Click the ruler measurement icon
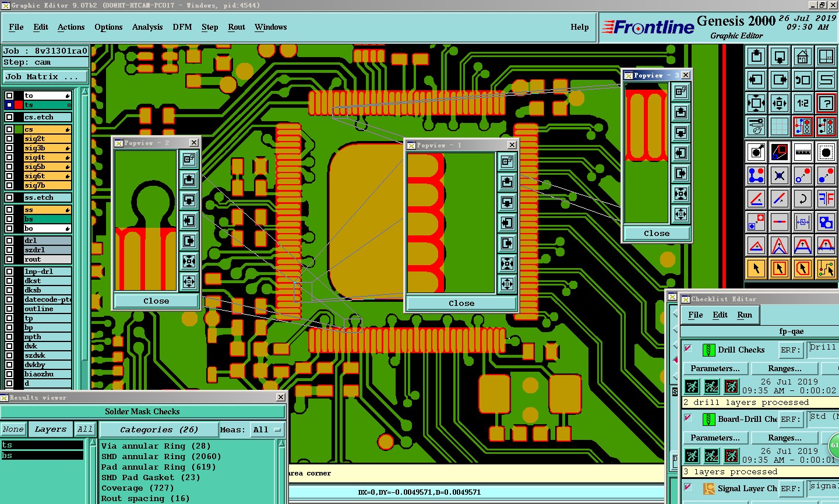The height and width of the screenshot is (504, 839). (x=803, y=152)
